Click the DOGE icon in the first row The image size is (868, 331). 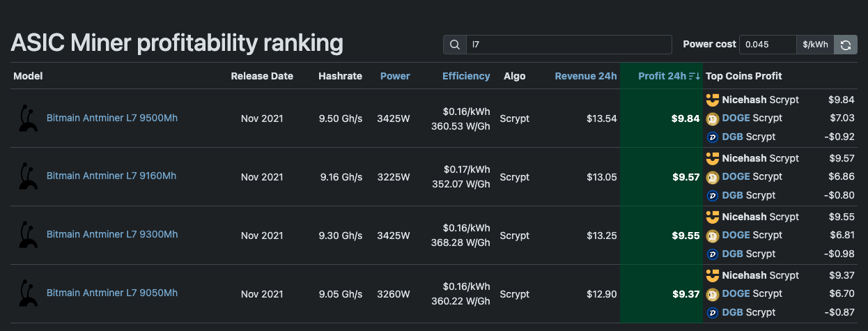tap(712, 118)
